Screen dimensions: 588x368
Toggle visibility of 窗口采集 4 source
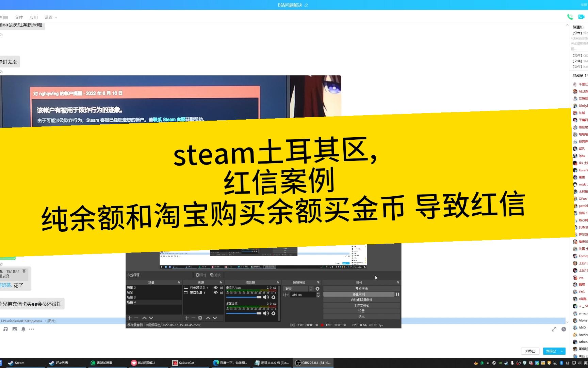click(215, 292)
